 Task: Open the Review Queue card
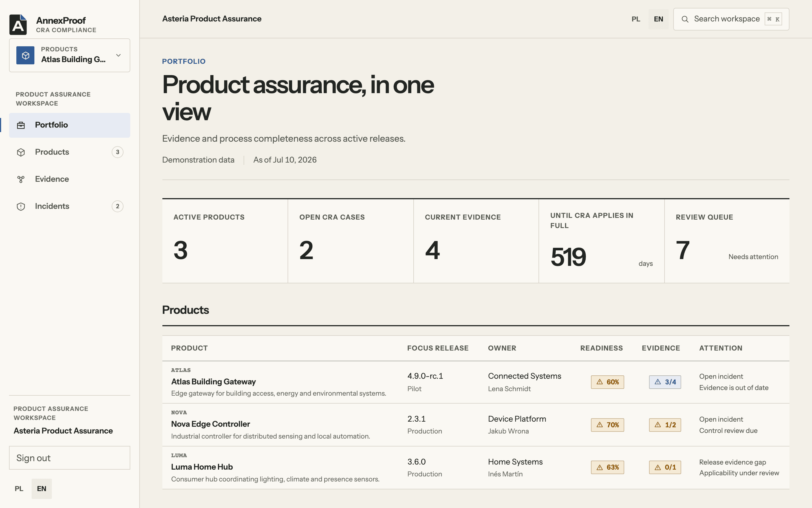727,241
